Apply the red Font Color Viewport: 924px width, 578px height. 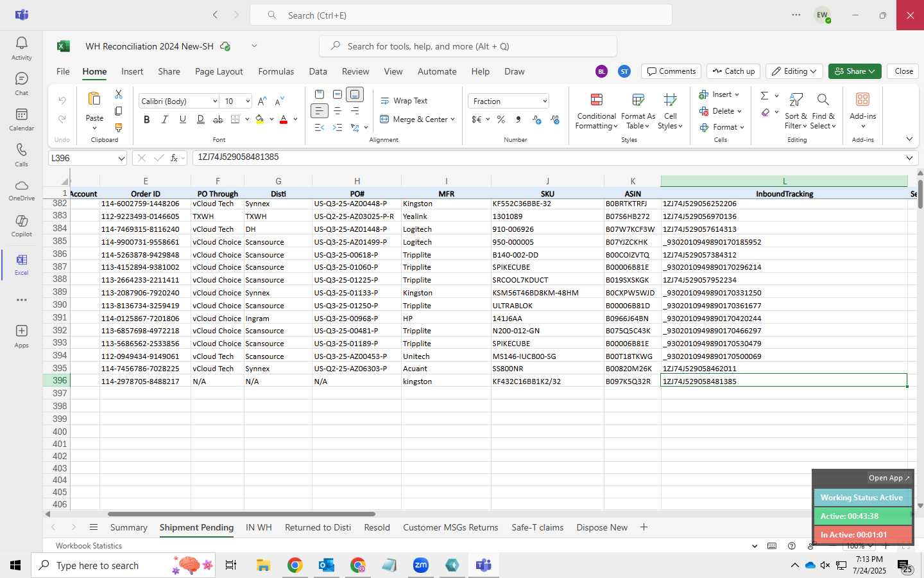(284, 119)
